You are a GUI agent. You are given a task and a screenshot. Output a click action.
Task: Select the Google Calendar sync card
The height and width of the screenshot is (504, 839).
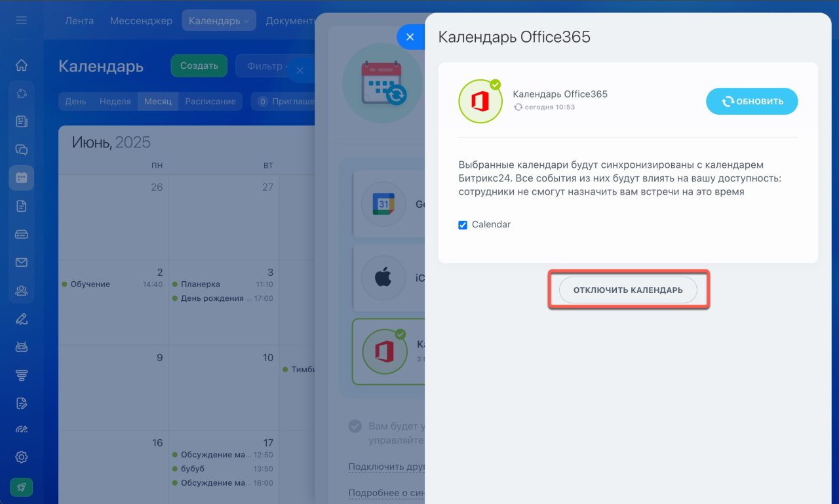click(x=389, y=204)
